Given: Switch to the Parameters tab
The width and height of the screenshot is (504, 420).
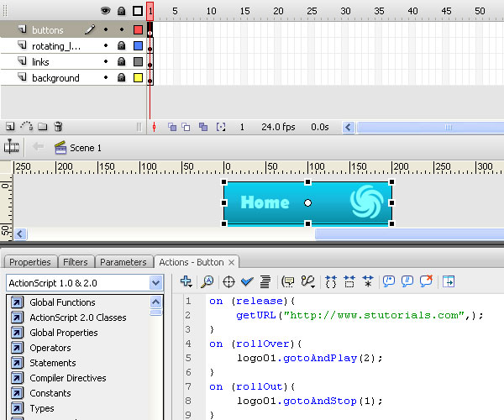Looking at the screenshot, I should coord(123,262).
